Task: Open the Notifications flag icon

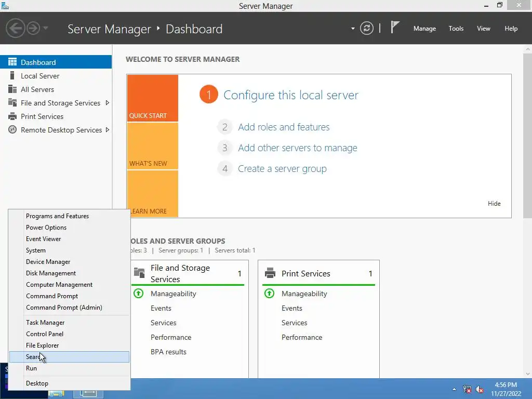Action: coord(395,27)
